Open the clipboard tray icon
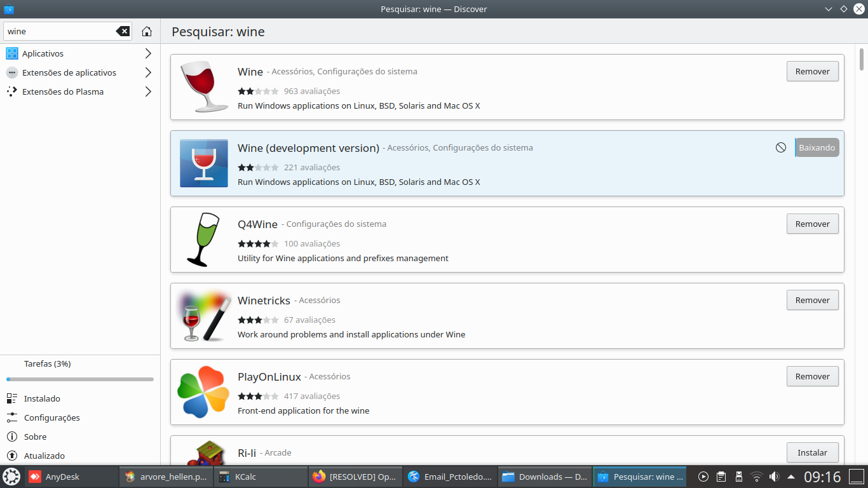Screen dimensions: 868x488 pos(721,477)
